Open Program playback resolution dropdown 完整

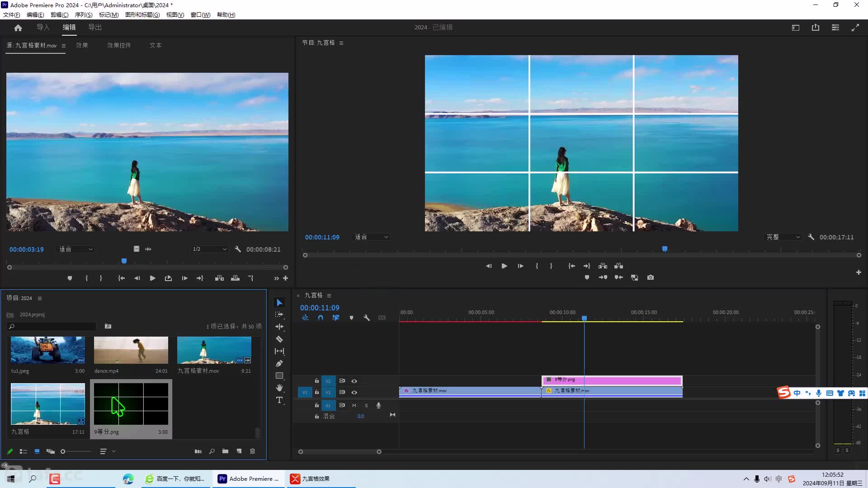pyautogui.click(x=783, y=237)
